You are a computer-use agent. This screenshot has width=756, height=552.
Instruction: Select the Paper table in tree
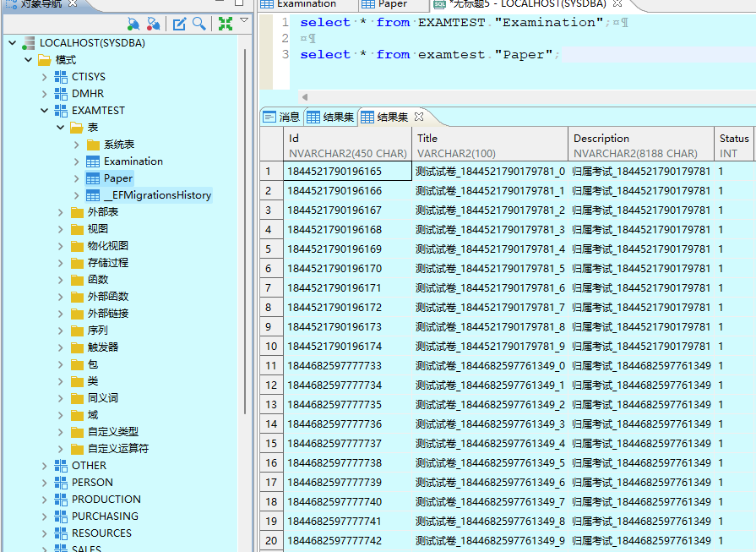pos(118,178)
